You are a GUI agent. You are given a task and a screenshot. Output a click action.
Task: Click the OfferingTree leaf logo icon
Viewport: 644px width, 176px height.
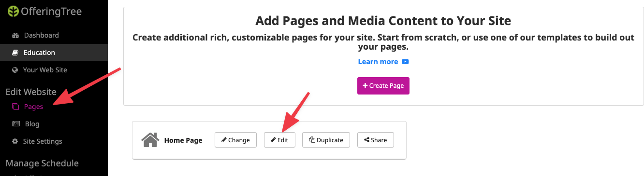click(x=13, y=12)
